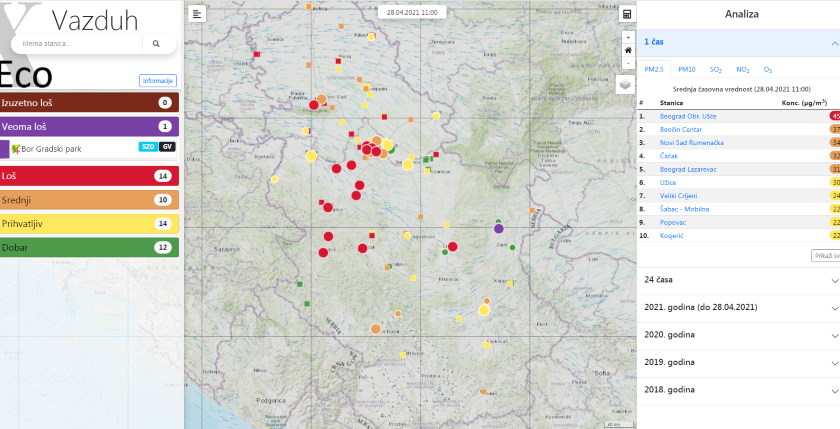Click the search magnifier icon

coord(156,44)
